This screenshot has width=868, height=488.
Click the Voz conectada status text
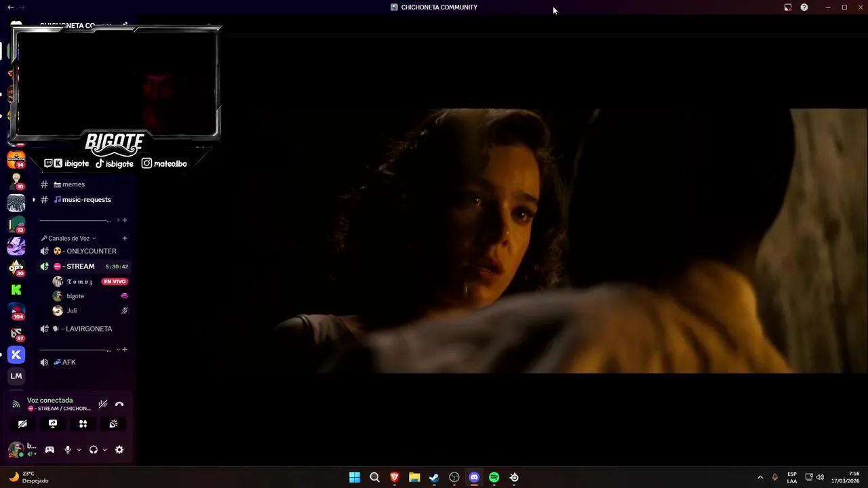click(50, 400)
